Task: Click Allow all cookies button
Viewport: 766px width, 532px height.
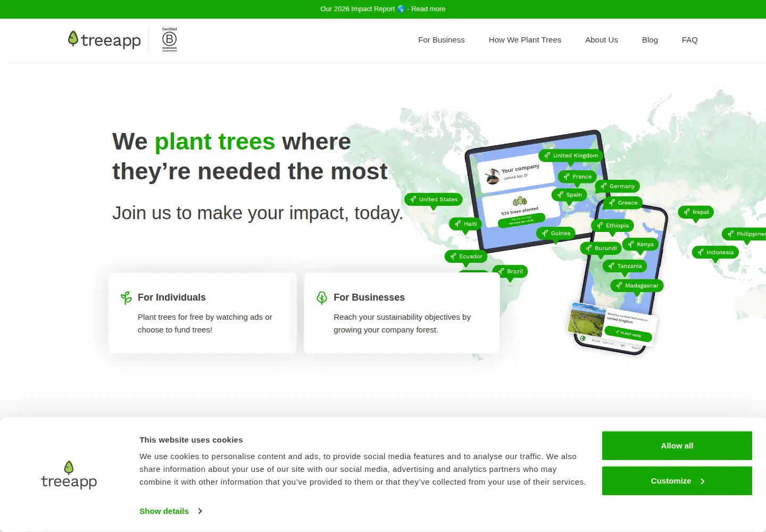Action: pos(677,446)
